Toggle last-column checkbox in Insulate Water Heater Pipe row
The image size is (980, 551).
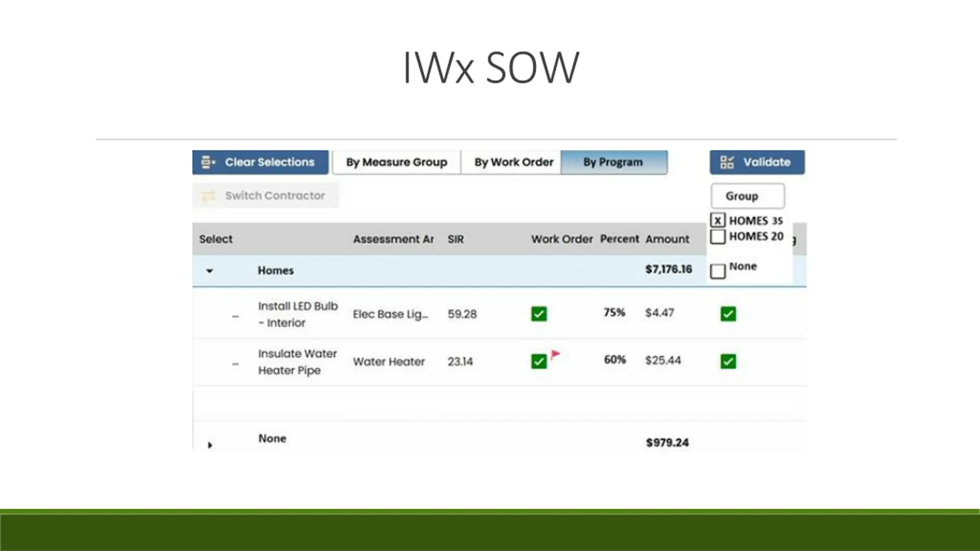point(728,361)
